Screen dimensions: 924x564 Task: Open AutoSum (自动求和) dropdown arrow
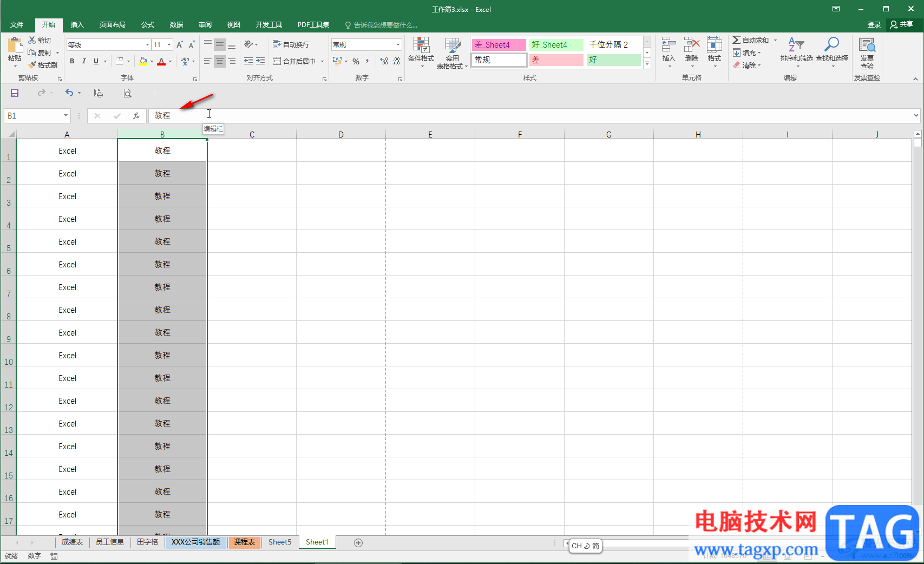(775, 40)
